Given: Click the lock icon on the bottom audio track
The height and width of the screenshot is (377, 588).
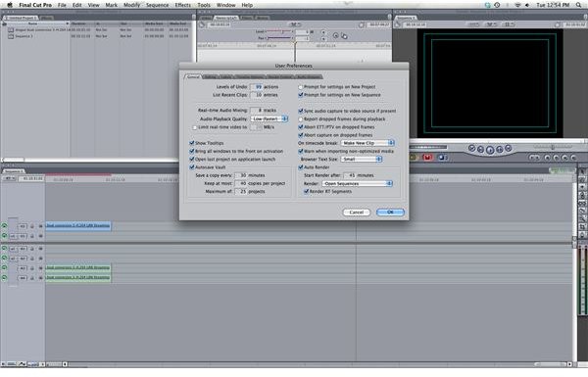Looking at the screenshot, I should pyautogui.click(x=32, y=278).
